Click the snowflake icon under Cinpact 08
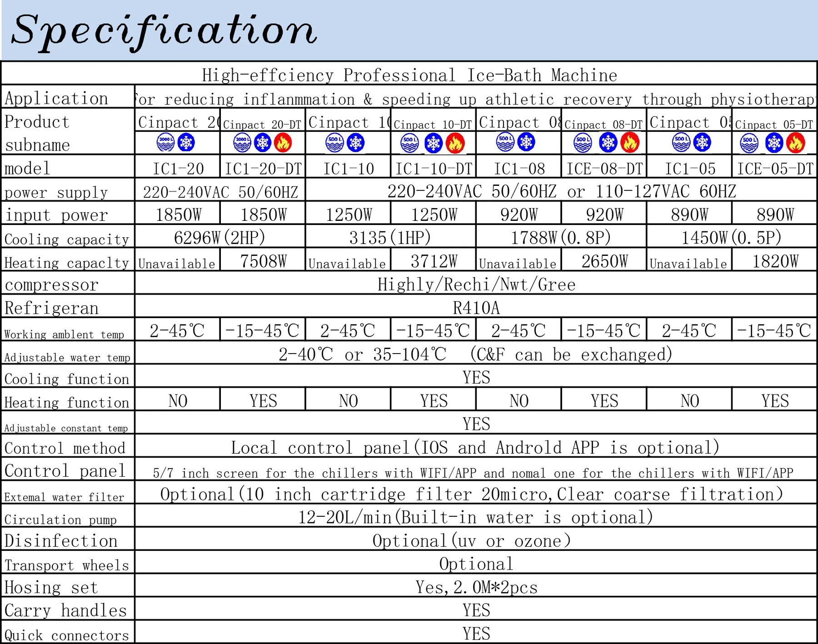 click(x=526, y=142)
